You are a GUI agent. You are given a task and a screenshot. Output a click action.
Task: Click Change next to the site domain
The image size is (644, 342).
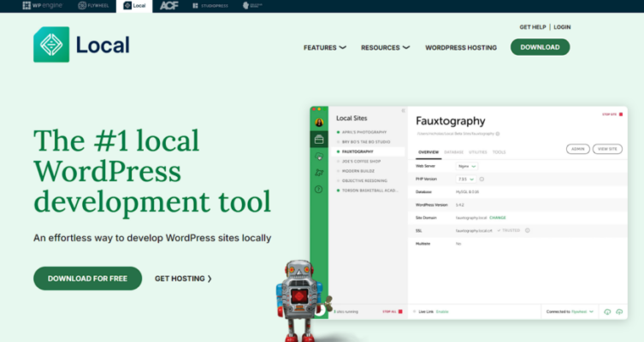tap(498, 218)
